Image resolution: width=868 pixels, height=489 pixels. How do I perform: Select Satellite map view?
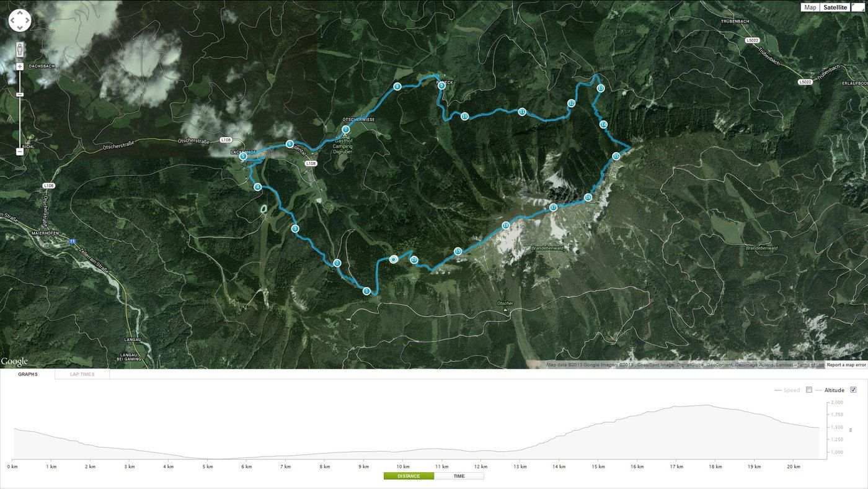[836, 7]
